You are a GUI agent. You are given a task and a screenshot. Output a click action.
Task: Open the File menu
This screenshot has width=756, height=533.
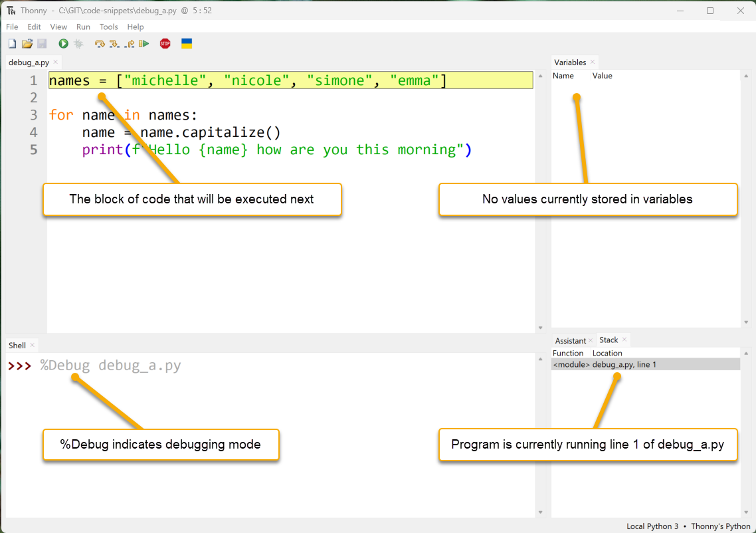point(12,27)
